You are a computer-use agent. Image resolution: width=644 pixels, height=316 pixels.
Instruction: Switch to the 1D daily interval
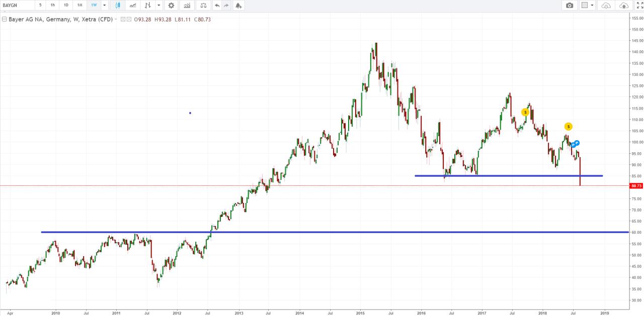tap(66, 6)
